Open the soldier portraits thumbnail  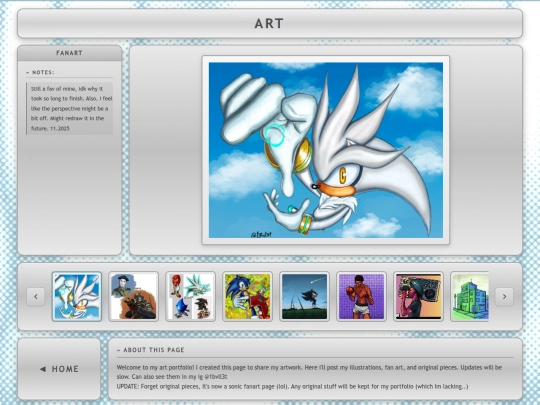[x=134, y=297]
